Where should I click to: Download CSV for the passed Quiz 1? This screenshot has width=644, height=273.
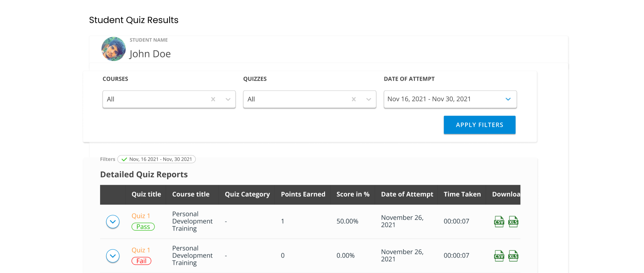(x=499, y=222)
